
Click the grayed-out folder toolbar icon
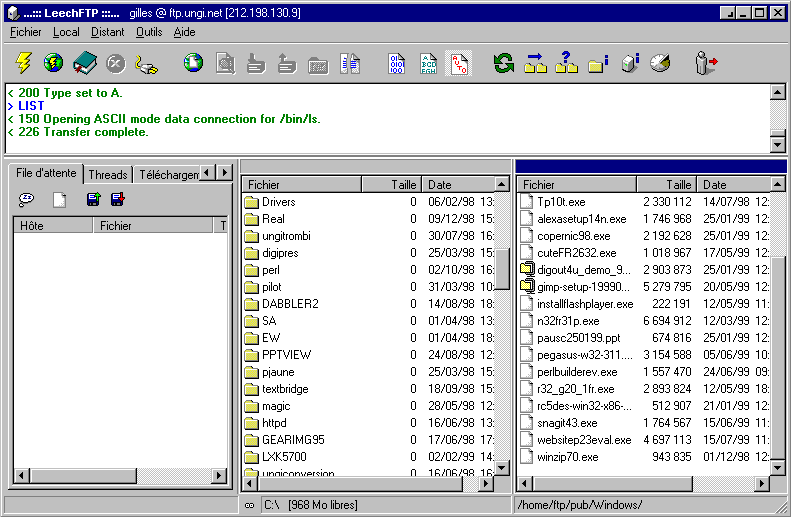pyautogui.click(x=318, y=66)
